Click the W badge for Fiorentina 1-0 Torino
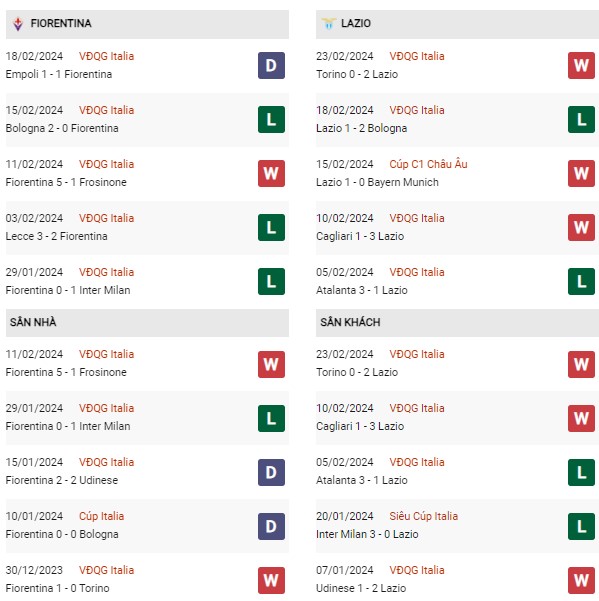 tap(271, 580)
